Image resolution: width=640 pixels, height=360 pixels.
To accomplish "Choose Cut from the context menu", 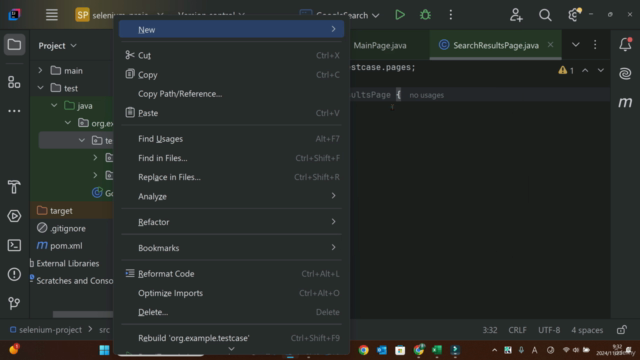I will (x=231, y=55).
